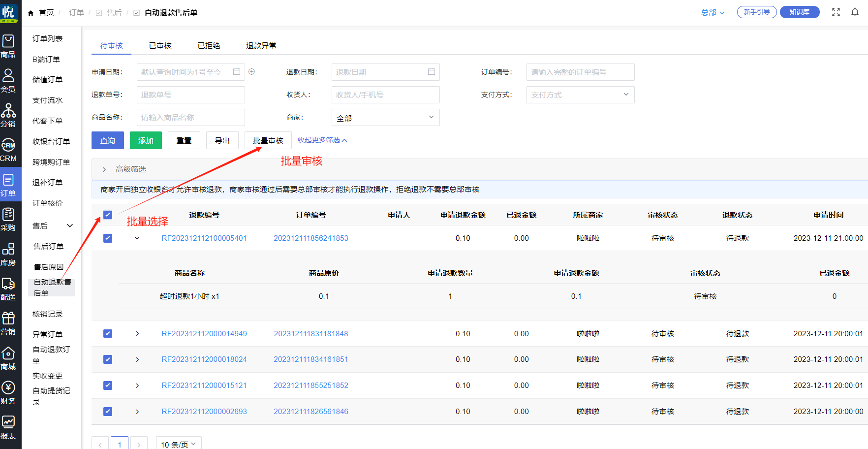Toggle fullscreen mode icon

tap(836, 12)
